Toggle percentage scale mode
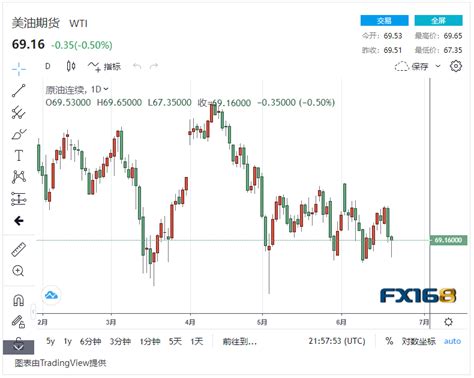 [x=389, y=341]
